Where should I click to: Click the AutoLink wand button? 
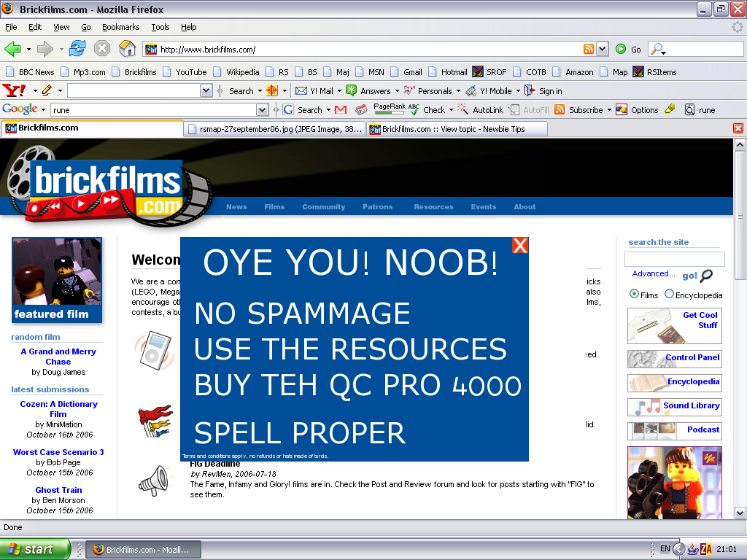[480, 110]
